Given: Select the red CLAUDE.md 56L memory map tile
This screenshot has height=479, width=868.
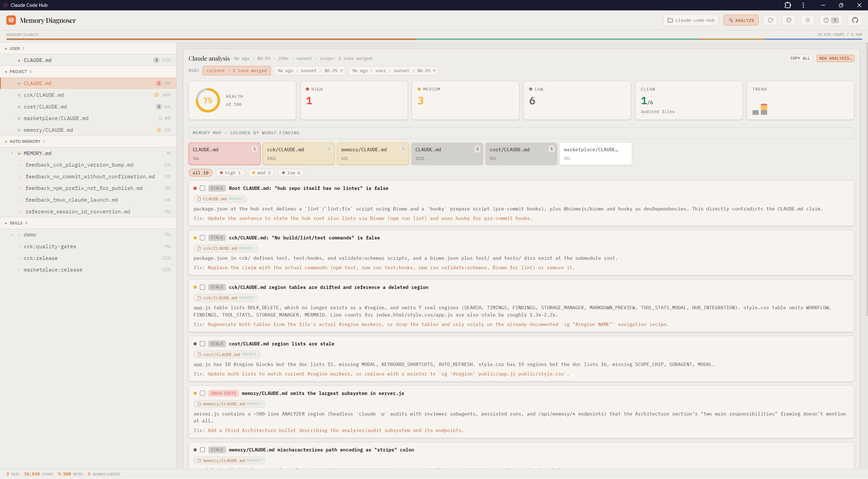Looking at the screenshot, I should (x=225, y=154).
